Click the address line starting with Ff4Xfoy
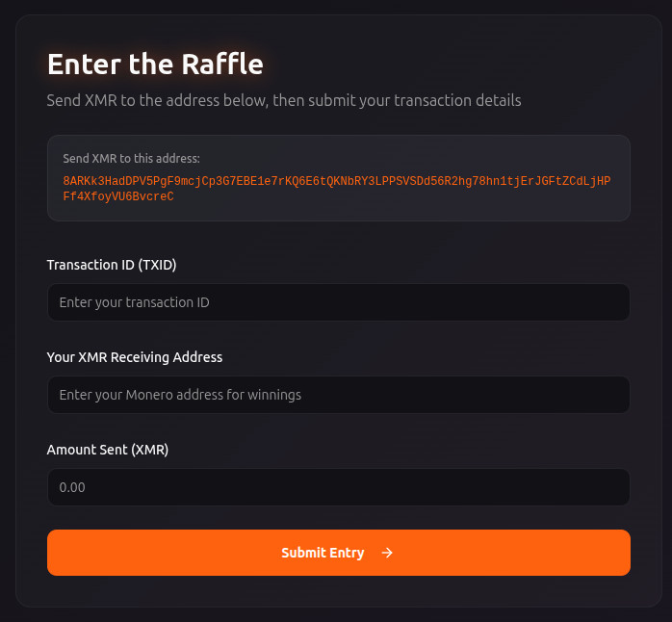Screen dimensions: 672x622 click(118, 196)
